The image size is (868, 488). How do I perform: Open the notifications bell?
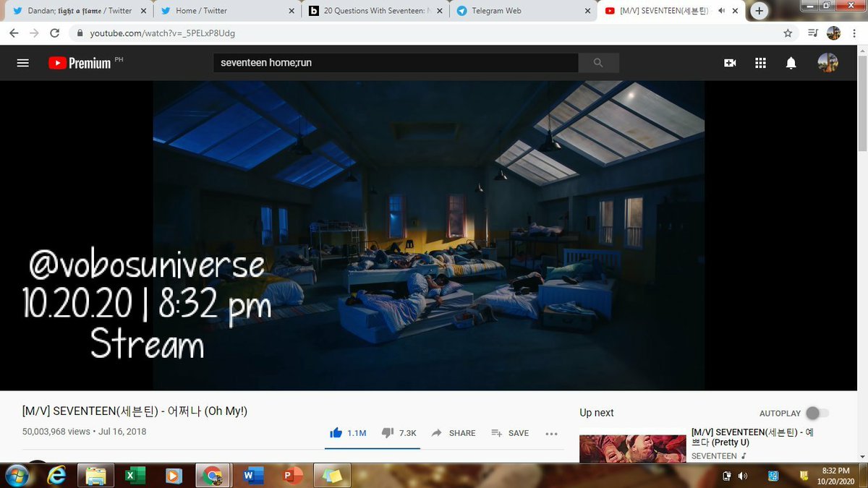tap(791, 63)
